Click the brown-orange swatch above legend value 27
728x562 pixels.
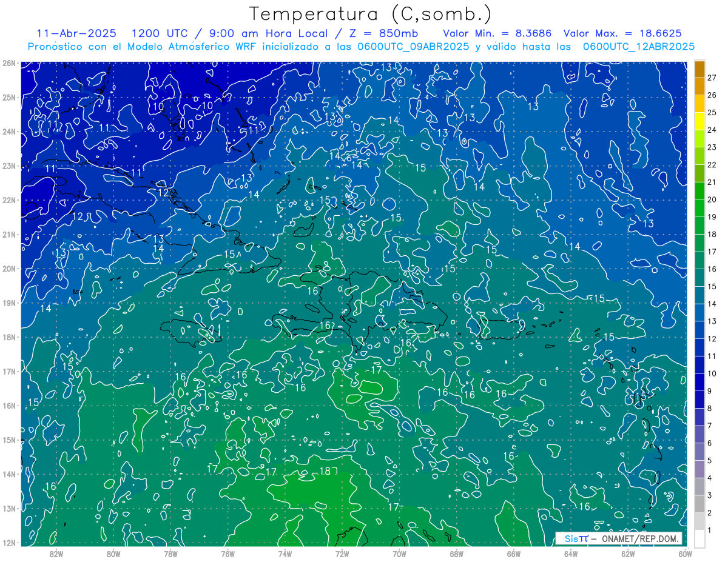tap(700, 69)
